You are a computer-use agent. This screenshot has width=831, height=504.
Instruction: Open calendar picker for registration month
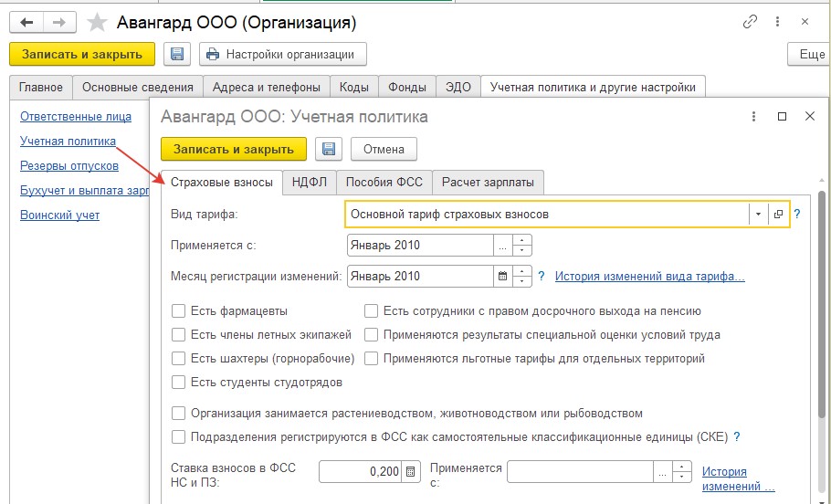pyautogui.click(x=503, y=276)
